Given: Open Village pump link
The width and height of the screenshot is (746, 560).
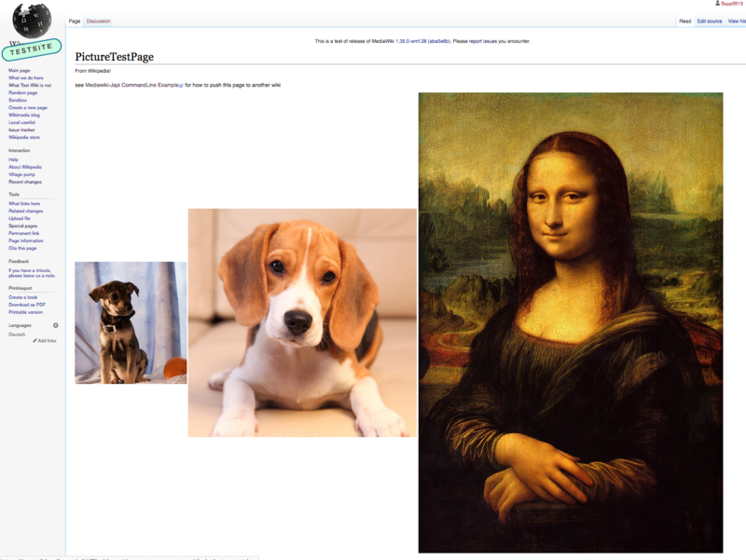Looking at the screenshot, I should point(21,174).
